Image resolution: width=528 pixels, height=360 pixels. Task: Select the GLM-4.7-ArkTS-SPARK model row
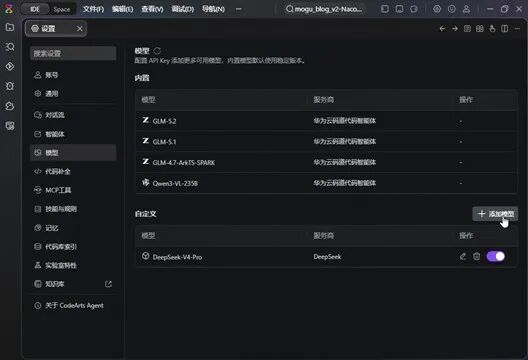click(326, 162)
